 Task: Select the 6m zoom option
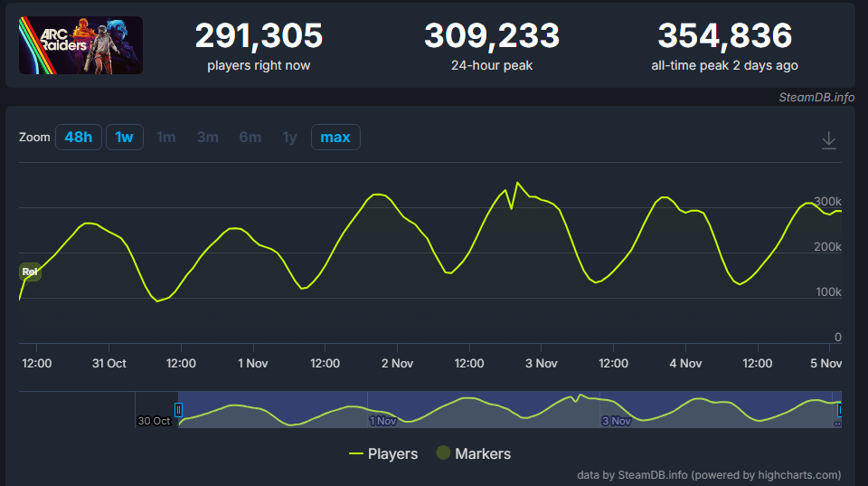(250, 138)
